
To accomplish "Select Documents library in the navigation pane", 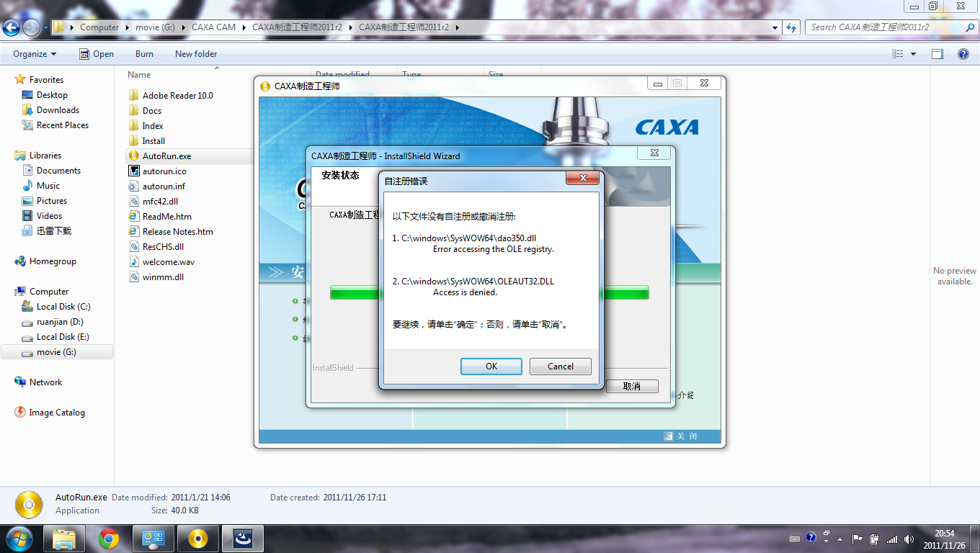I will 58,171.
